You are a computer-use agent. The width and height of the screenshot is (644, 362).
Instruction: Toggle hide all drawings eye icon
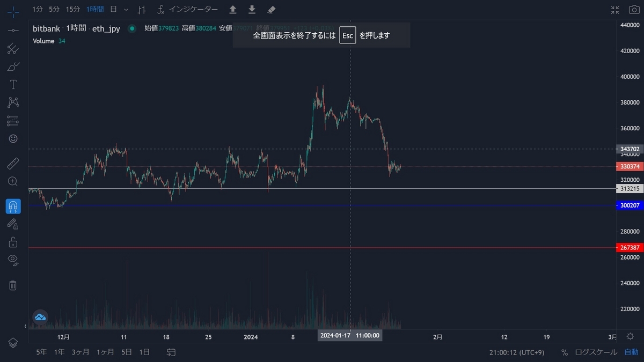click(13, 260)
